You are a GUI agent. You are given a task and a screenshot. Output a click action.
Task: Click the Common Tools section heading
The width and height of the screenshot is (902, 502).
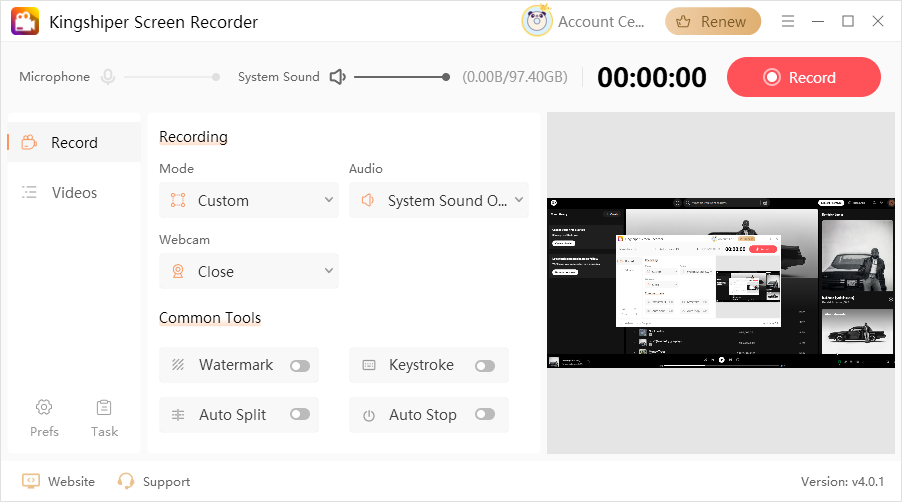click(x=210, y=317)
